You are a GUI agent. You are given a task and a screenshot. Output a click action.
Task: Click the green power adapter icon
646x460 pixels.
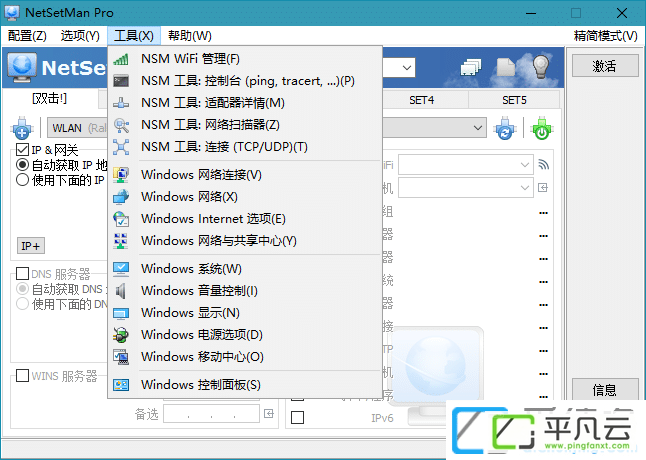coord(541,128)
